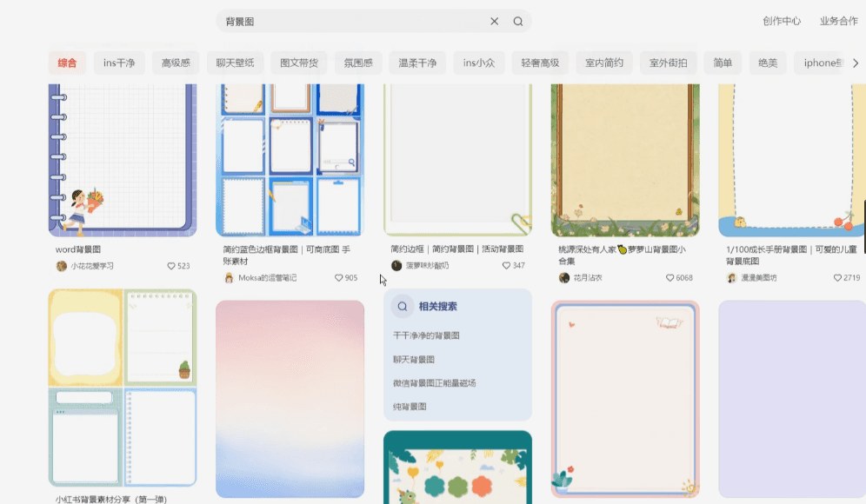
Task: Open 创作中心 link
Action: pos(782,21)
